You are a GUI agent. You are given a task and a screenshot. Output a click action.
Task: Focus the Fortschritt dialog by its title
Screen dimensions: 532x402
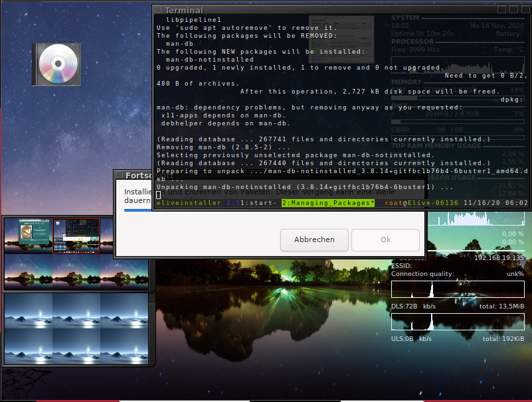click(139, 176)
